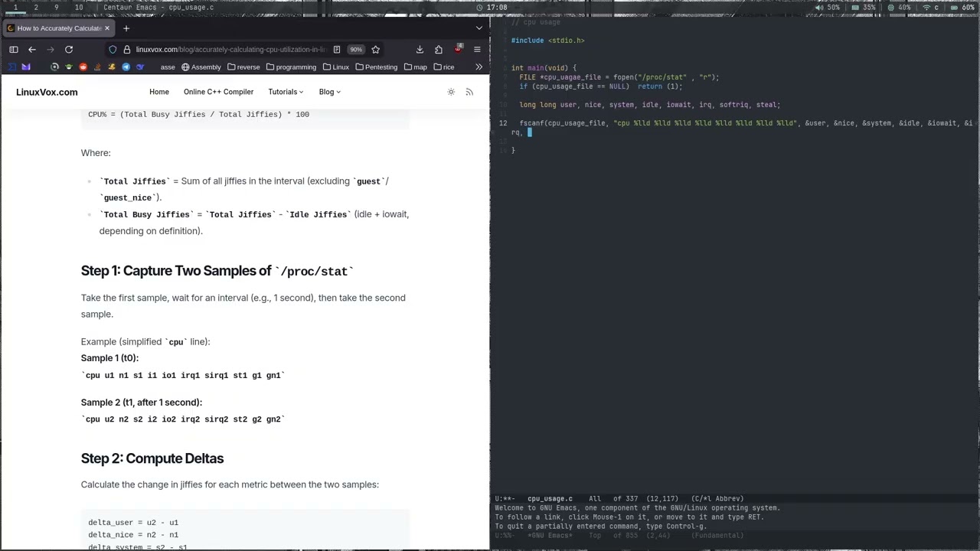Go back to the previous page
This screenshot has width=980, height=551.
coord(32,50)
